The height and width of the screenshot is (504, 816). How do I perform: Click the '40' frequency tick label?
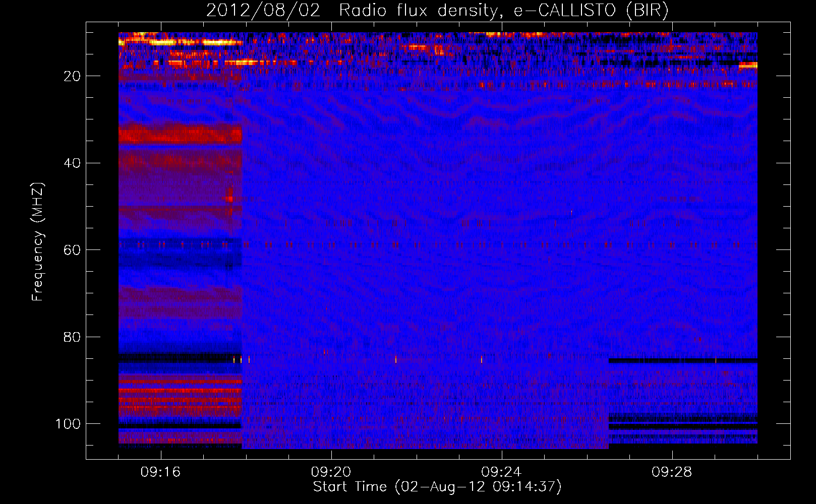pos(72,163)
